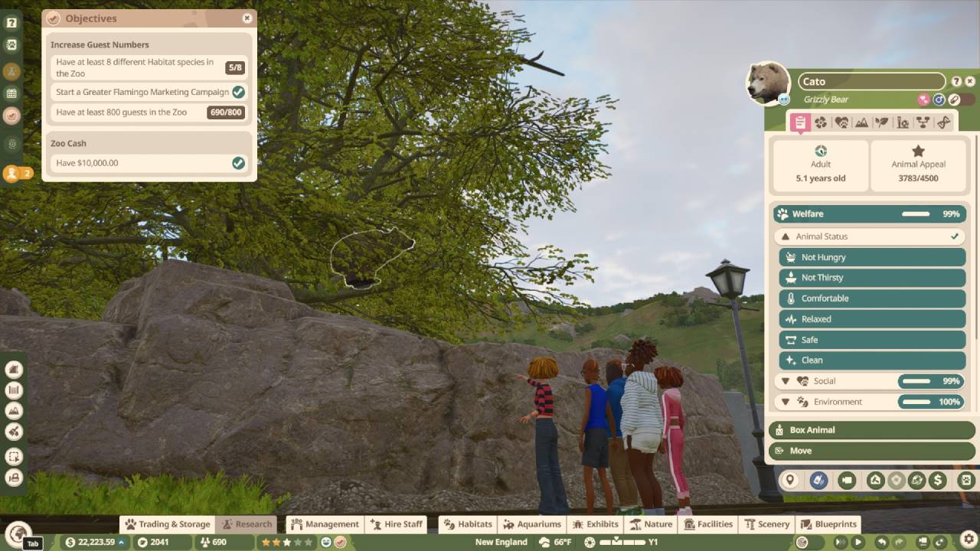This screenshot has height=551, width=980.
Task: Open the terrain mountains tab
Action: [x=861, y=122]
